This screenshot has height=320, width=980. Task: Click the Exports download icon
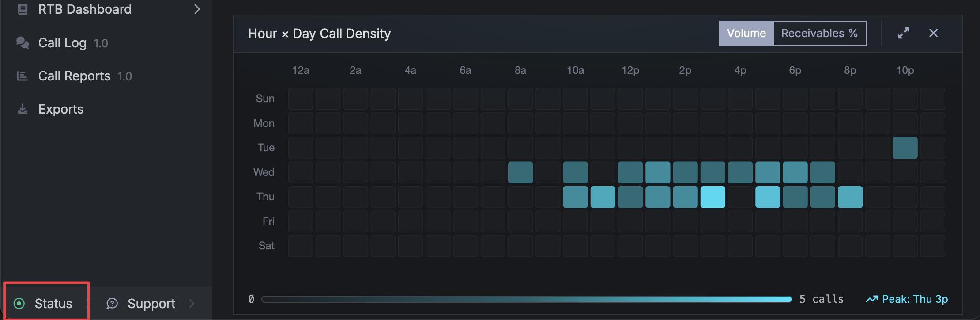click(23, 109)
